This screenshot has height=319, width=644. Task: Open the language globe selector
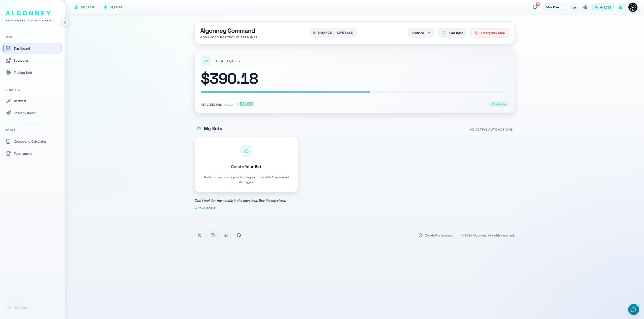click(585, 7)
